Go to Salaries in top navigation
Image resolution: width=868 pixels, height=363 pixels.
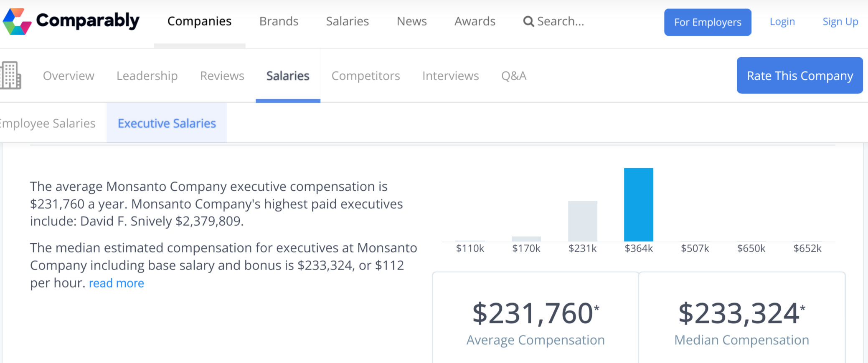(347, 21)
